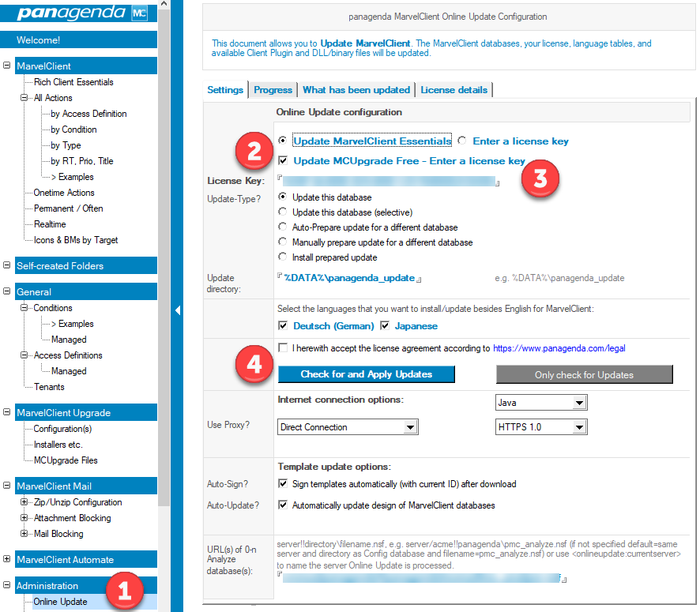Collapse the Administration section
This screenshot has width=700, height=612.
(x=6, y=585)
